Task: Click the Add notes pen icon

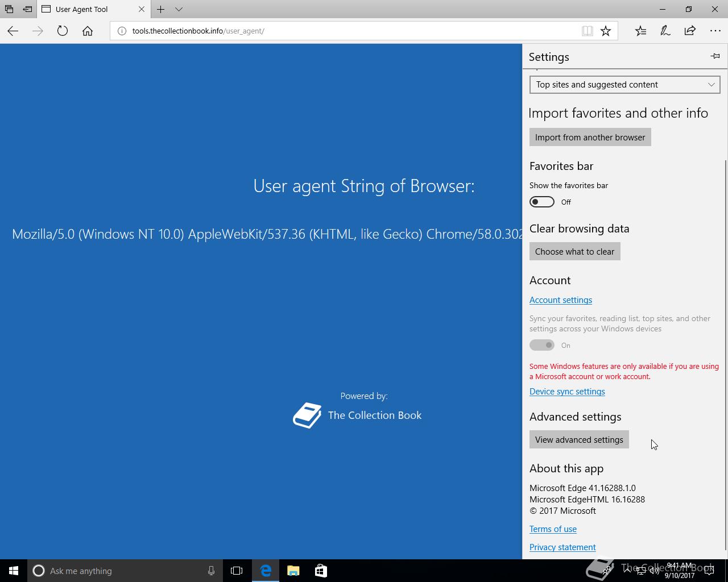Action: (665, 31)
